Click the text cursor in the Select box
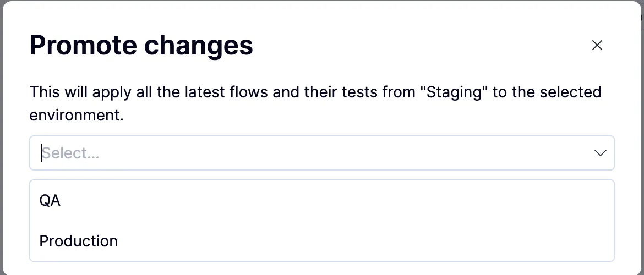This screenshot has height=275, width=644. pos(42,153)
